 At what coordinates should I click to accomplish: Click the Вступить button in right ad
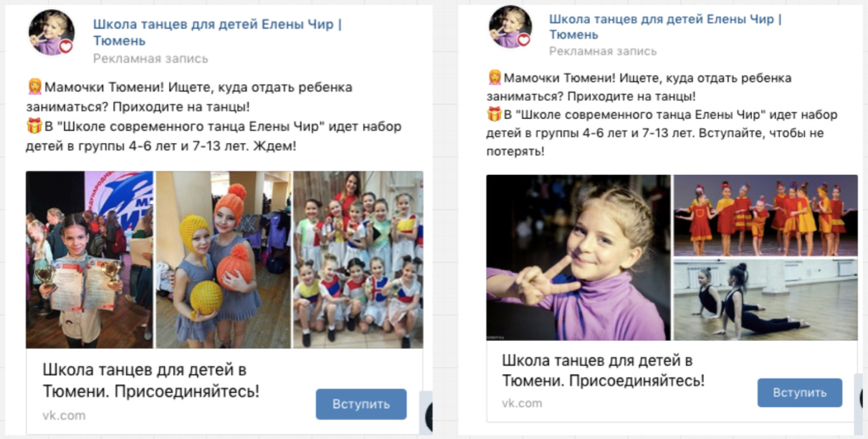799,393
